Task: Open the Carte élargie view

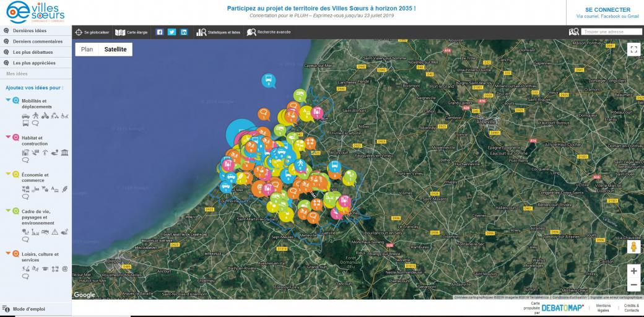Action: point(131,32)
